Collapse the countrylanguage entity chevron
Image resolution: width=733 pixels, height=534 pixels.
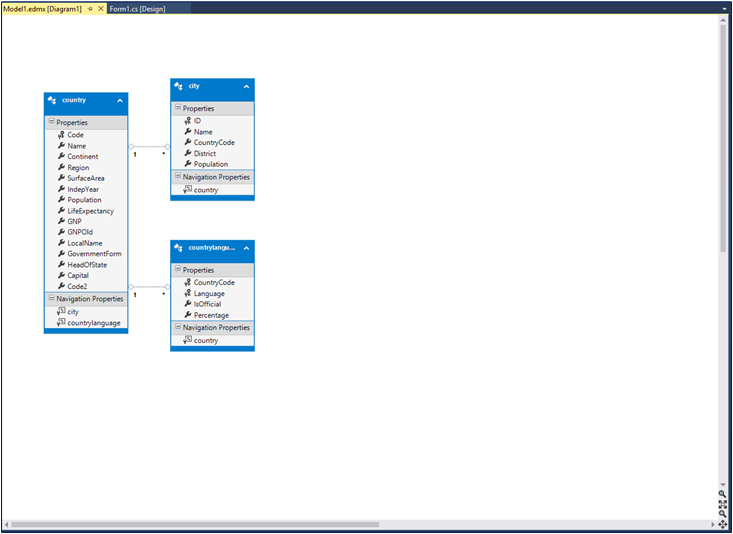pyautogui.click(x=246, y=247)
